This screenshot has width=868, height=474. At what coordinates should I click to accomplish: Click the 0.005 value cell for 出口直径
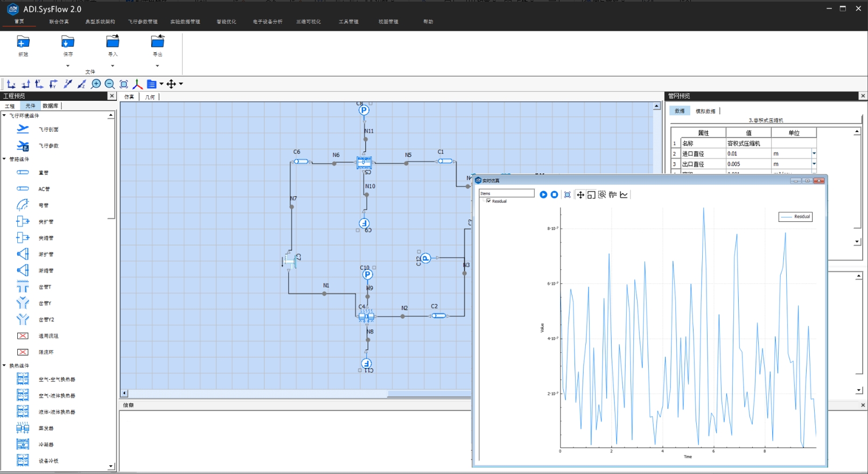(x=748, y=164)
